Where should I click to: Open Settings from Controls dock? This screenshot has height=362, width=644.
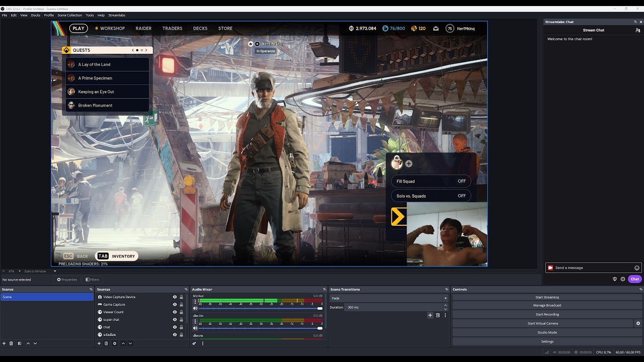tap(547, 341)
